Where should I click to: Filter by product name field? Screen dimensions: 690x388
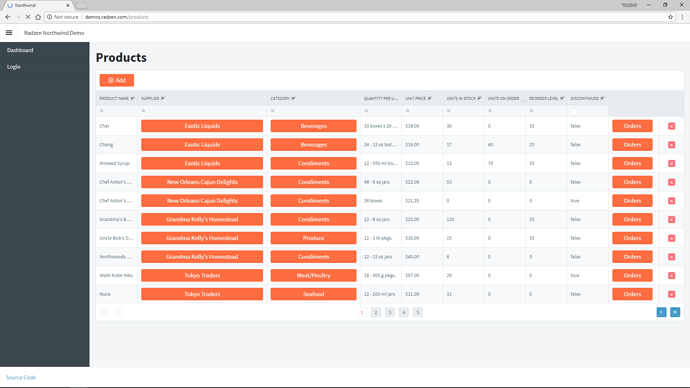pos(117,111)
